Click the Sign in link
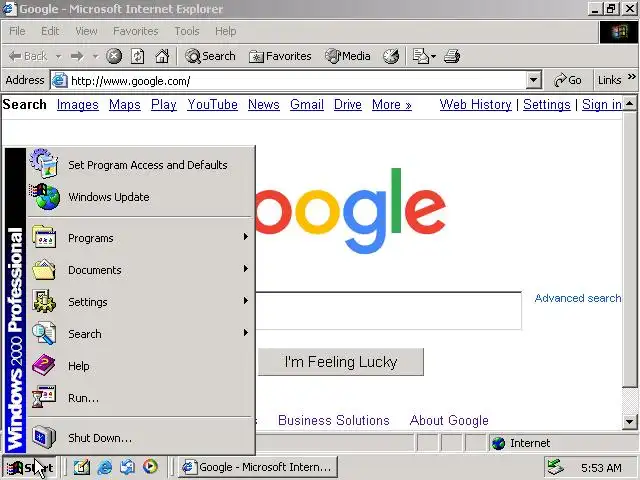This screenshot has height=480, width=640. (x=602, y=104)
